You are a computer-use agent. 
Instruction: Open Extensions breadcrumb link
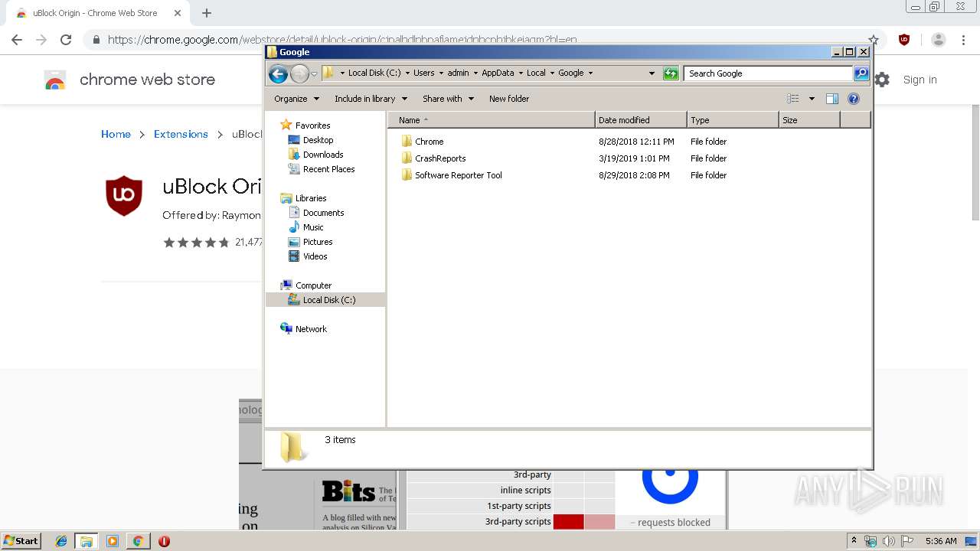tap(181, 134)
